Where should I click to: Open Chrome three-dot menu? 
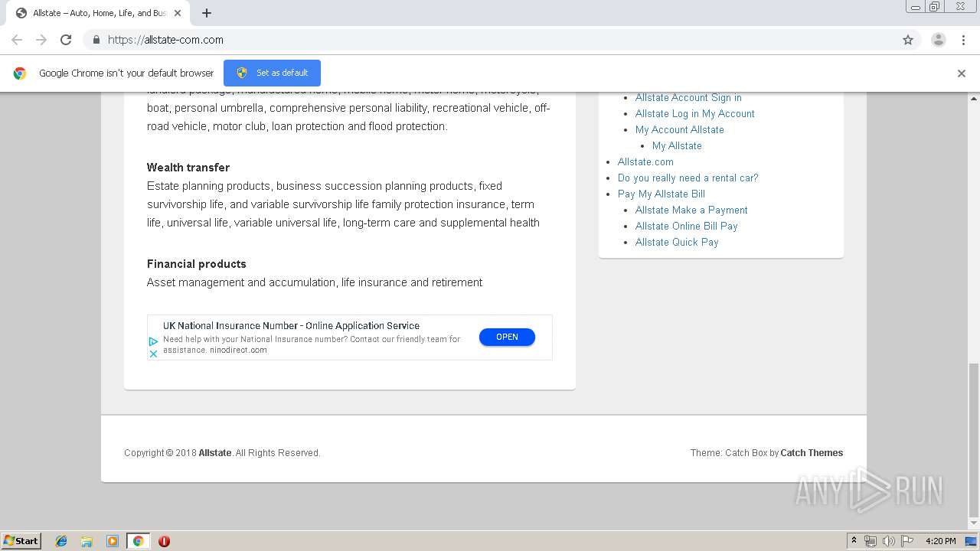coord(963,40)
